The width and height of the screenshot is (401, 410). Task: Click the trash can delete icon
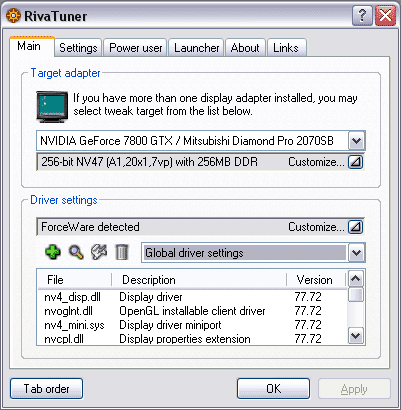(121, 252)
